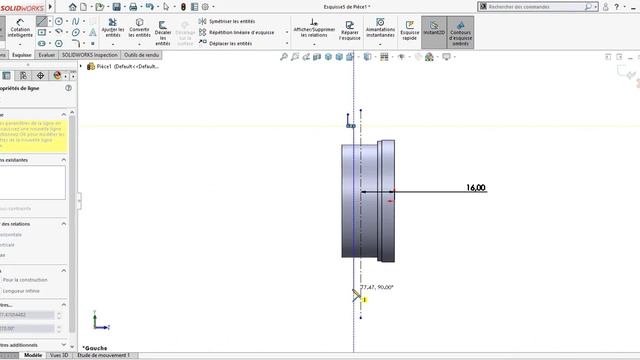Open the Options gear icon
The height and width of the screenshot is (360, 640).
[x=205, y=7]
